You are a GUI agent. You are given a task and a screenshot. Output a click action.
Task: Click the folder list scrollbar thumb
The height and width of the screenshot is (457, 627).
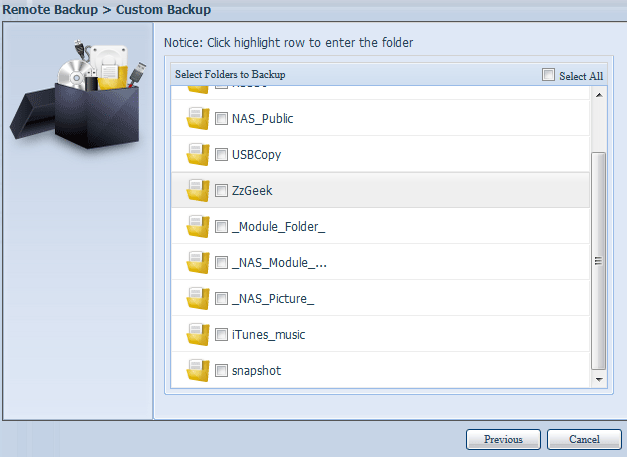599,261
